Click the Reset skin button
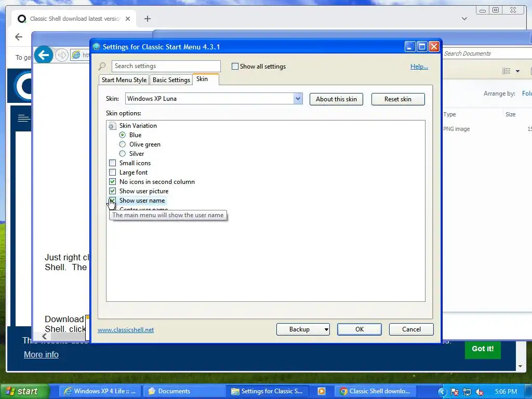Viewport: 532px width, 399px height. [x=398, y=99]
